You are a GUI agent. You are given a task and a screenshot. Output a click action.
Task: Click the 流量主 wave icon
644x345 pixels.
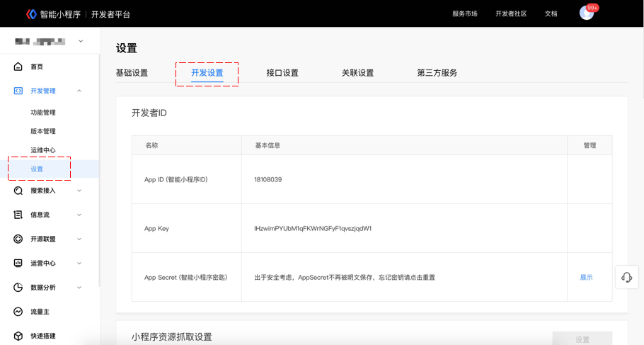click(x=18, y=312)
